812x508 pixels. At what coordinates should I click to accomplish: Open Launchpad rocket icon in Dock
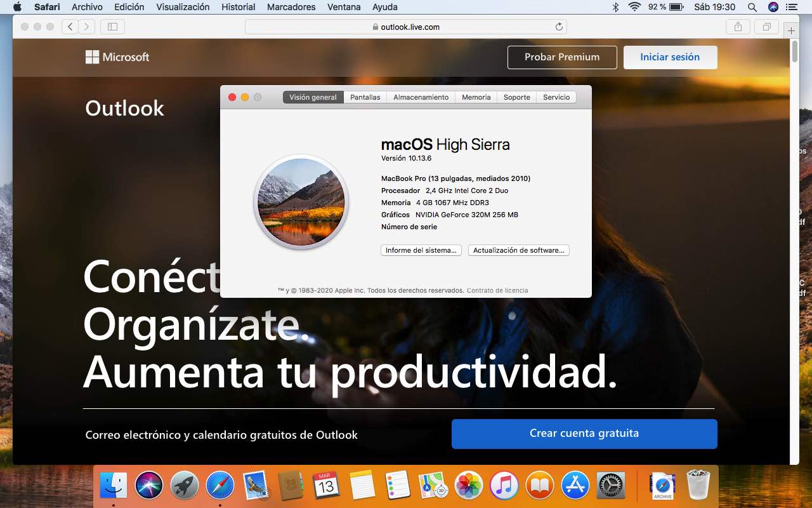pyautogui.click(x=185, y=486)
